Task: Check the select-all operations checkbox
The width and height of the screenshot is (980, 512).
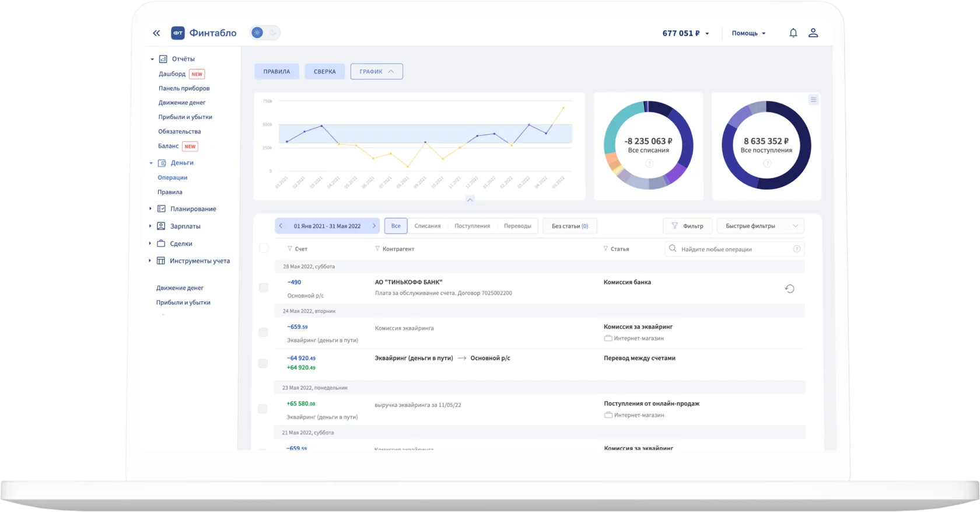Action: click(x=264, y=249)
